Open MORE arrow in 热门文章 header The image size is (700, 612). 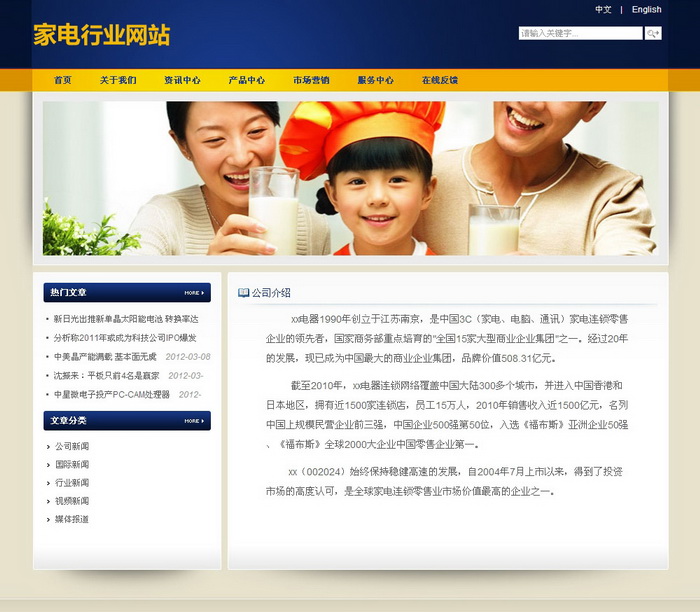click(x=194, y=293)
